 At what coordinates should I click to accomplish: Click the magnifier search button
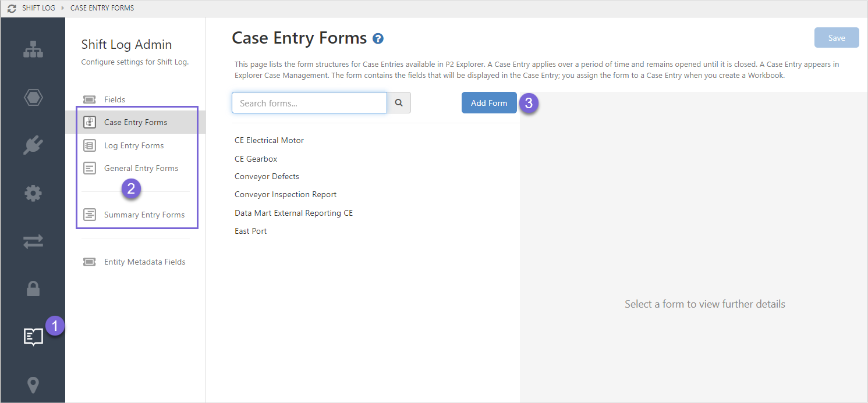click(x=399, y=103)
